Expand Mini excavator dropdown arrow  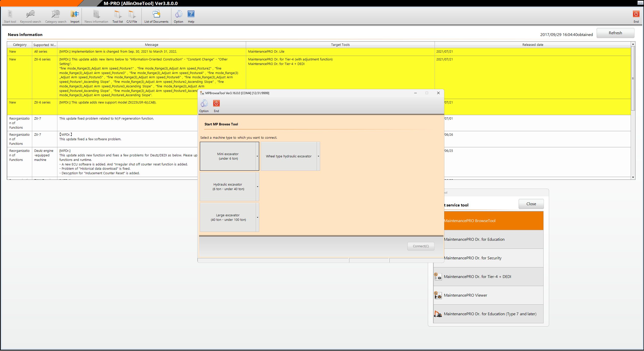(x=257, y=156)
